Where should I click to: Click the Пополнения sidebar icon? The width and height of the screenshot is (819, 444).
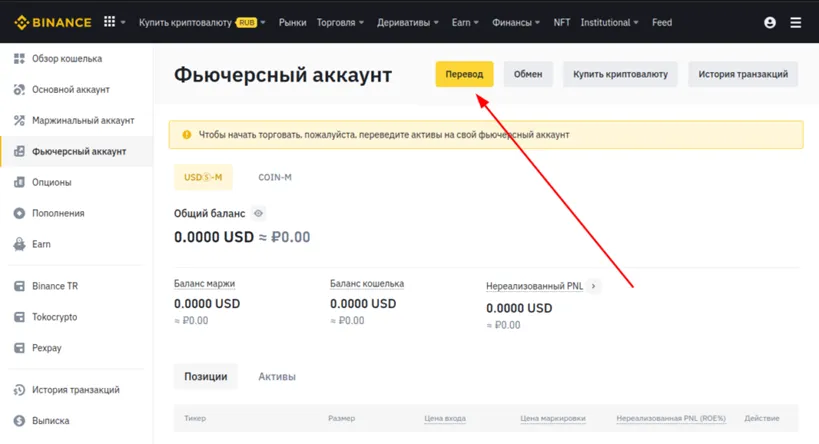19,213
